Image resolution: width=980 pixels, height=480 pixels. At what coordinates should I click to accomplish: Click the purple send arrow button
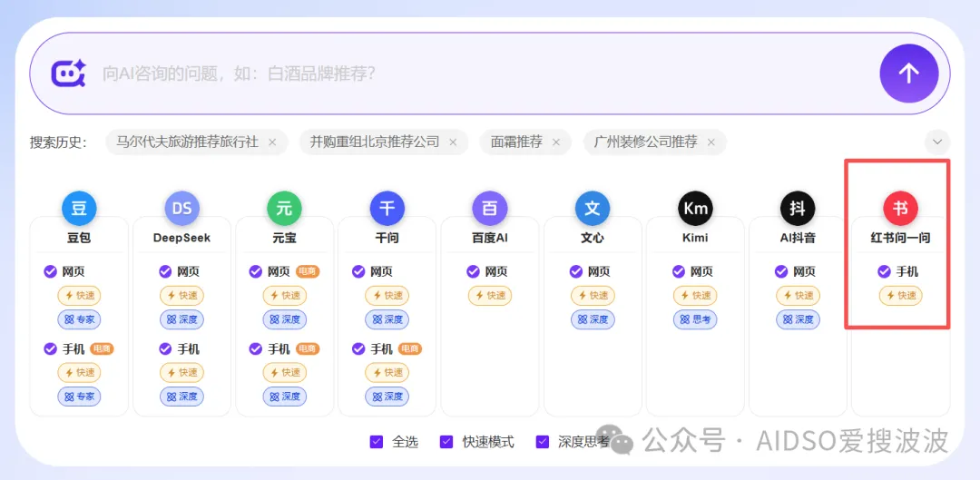pos(908,73)
